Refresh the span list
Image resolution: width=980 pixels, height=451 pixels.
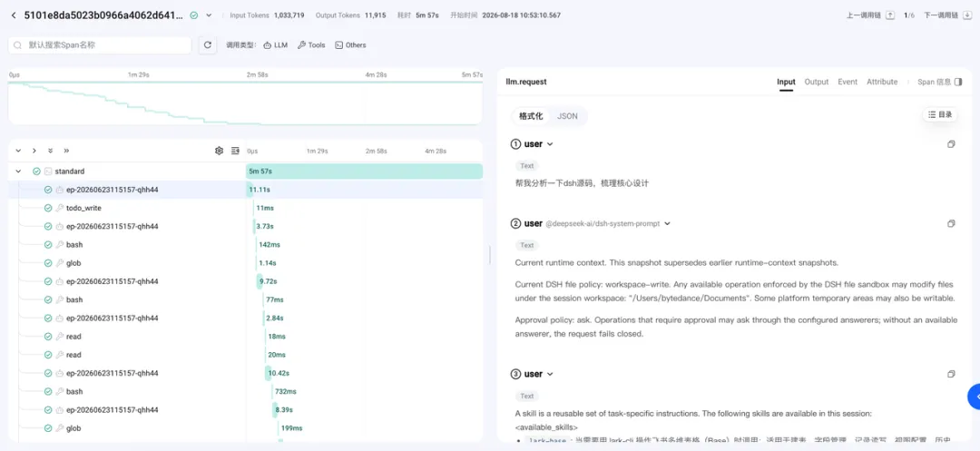coord(208,45)
